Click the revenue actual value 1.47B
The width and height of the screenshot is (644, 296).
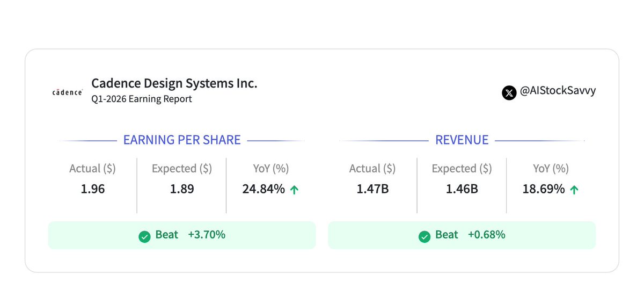tap(372, 189)
